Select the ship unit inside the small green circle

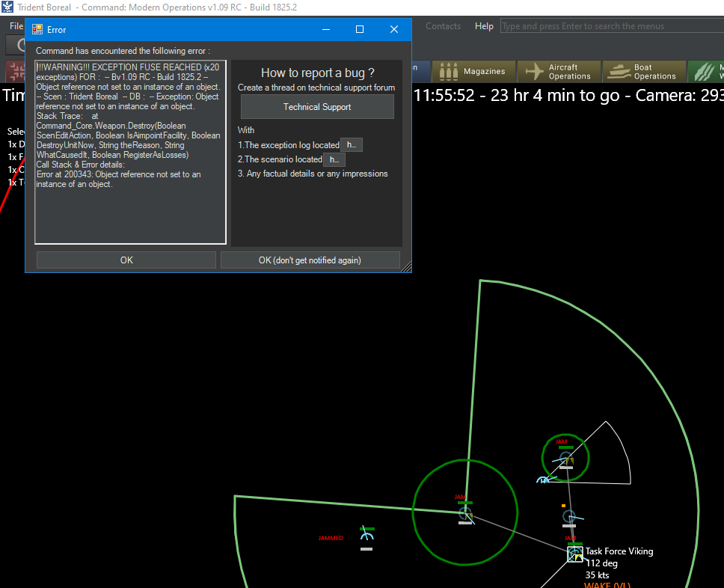coord(566,459)
